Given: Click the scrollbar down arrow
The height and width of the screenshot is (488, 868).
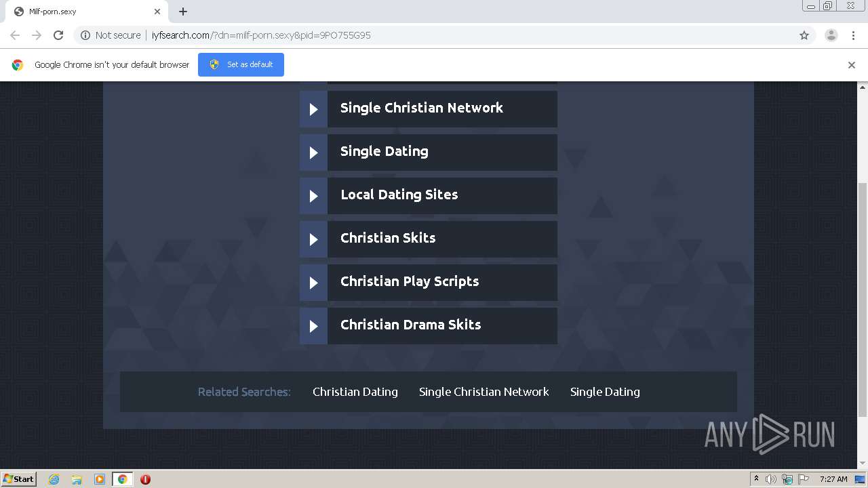Looking at the screenshot, I should pyautogui.click(x=863, y=464).
